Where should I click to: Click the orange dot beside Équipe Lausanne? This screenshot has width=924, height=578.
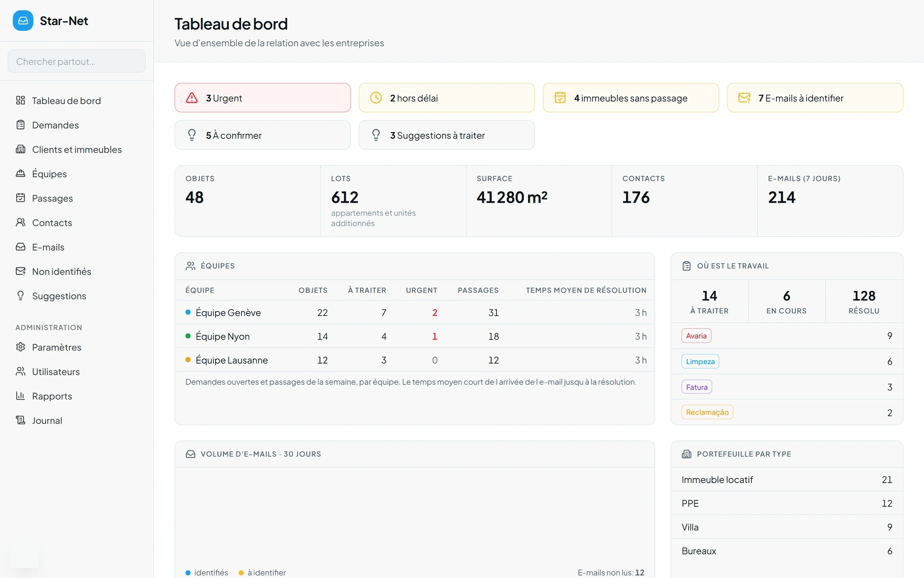(188, 360)
